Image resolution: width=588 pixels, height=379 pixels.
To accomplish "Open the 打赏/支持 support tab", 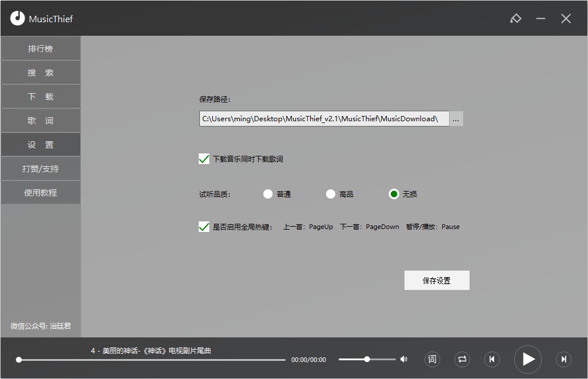I will (40, 169).
